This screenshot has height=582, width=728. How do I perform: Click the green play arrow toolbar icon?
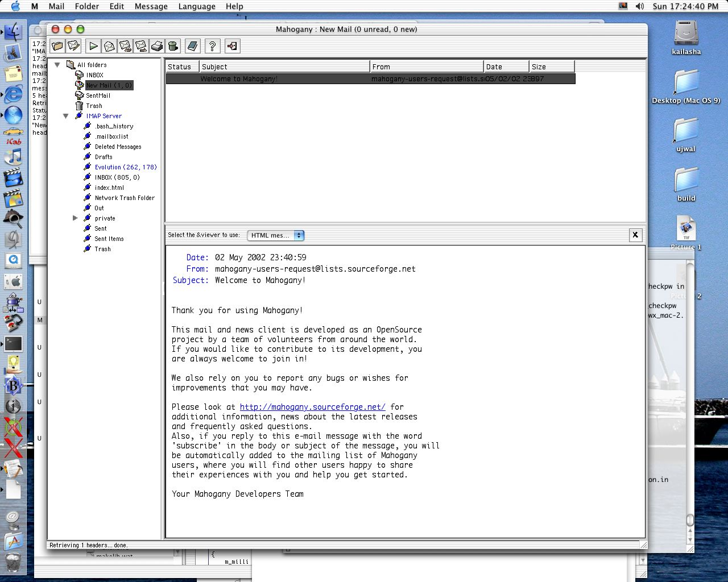click(x=94, y=46)
